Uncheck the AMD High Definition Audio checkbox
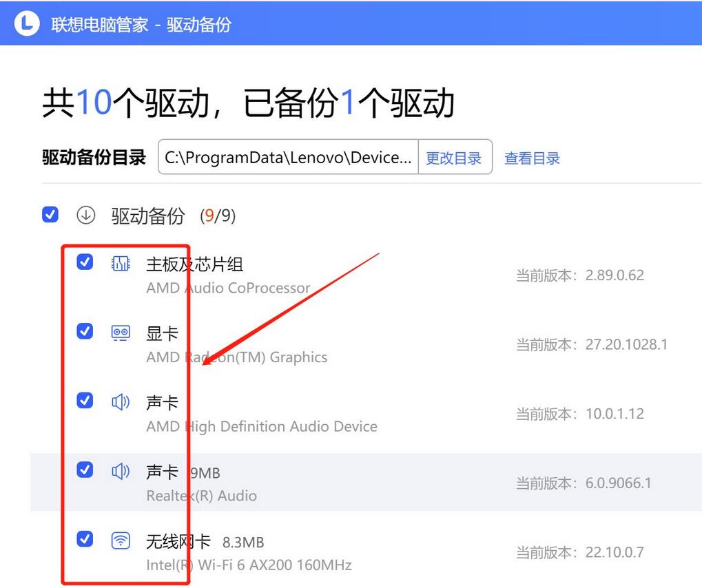Image resolution: width=702 pixels, height=588 pixels. tap(85, 400)
